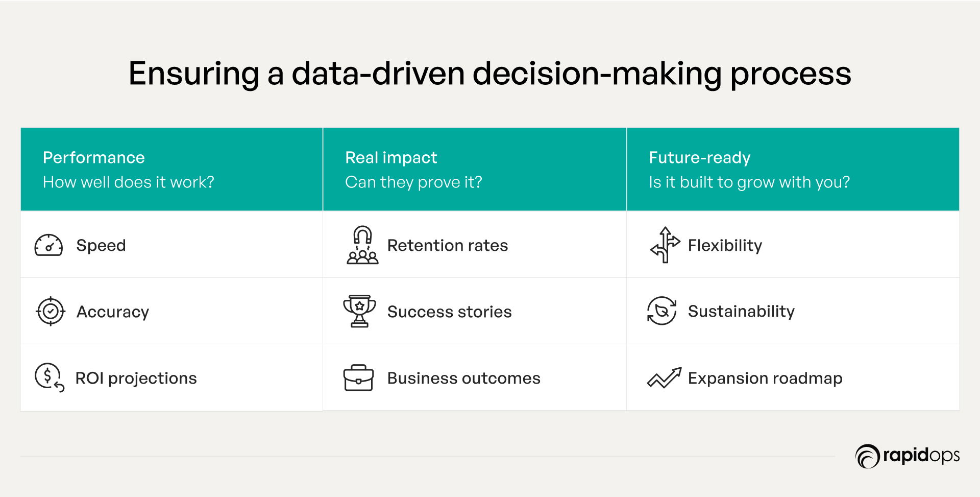Select the Sustainability label text
The image size is (980, 497).
741,312
